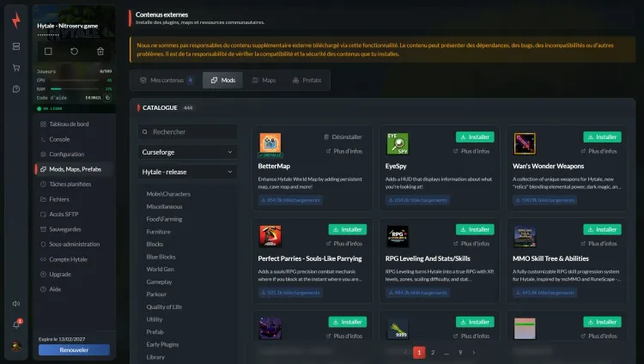Open Console in the sidebar

(x=74, y=139)
